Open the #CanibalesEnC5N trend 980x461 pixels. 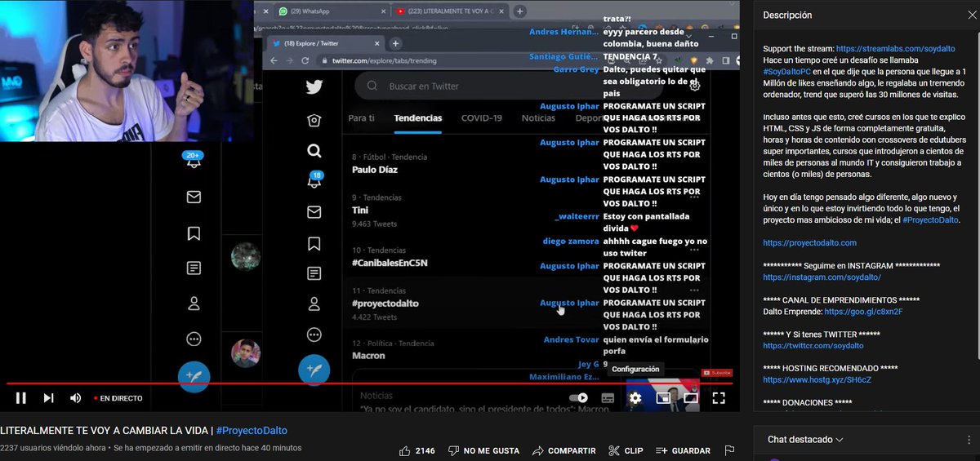(390, 263)
